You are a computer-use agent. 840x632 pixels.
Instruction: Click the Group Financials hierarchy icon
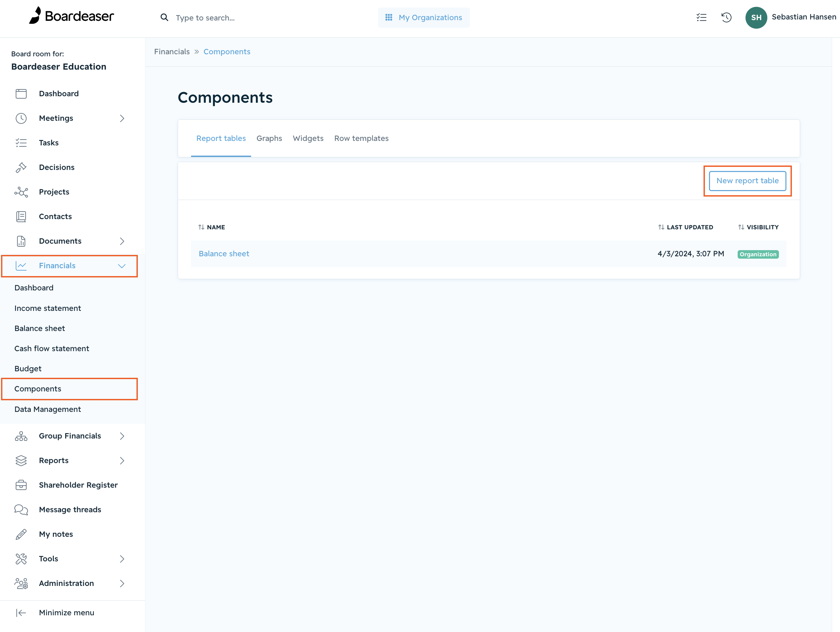pyautogui.click(x=21, y=436)
